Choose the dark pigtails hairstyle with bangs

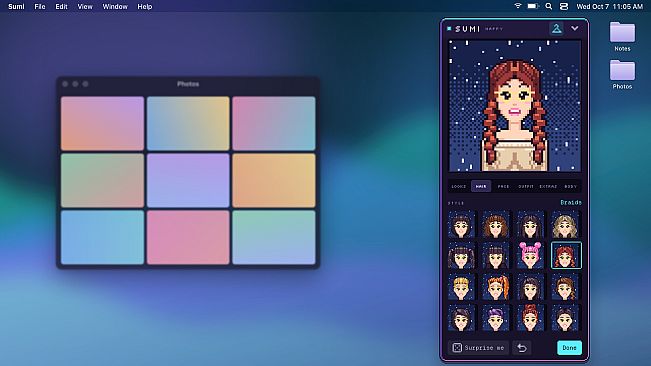tap(461, 255)
